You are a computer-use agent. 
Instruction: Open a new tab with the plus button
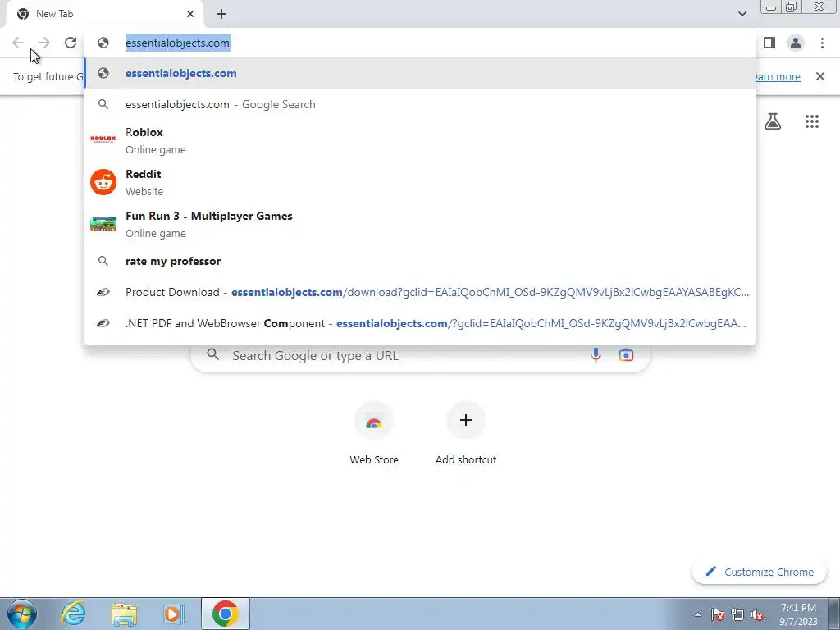click(221, 14)
